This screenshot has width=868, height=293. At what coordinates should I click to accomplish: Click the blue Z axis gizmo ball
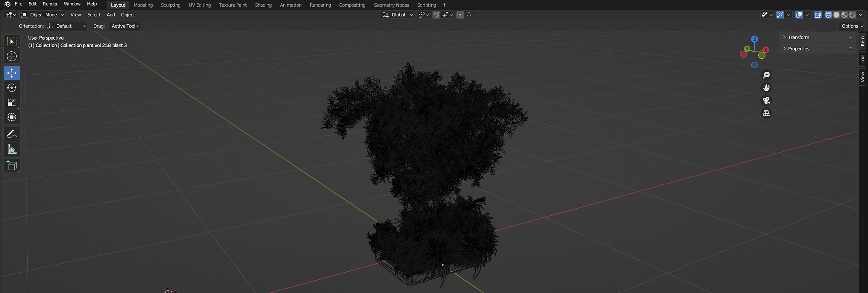tap(754, 39)
